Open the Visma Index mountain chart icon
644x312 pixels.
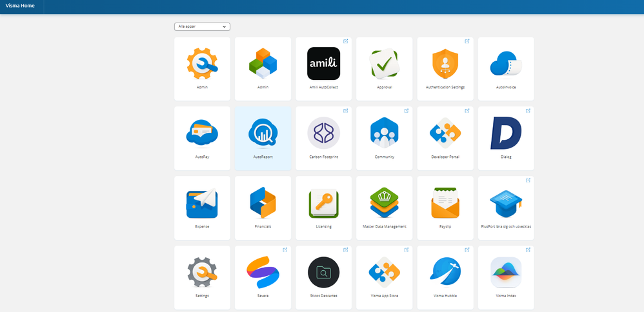506,272
